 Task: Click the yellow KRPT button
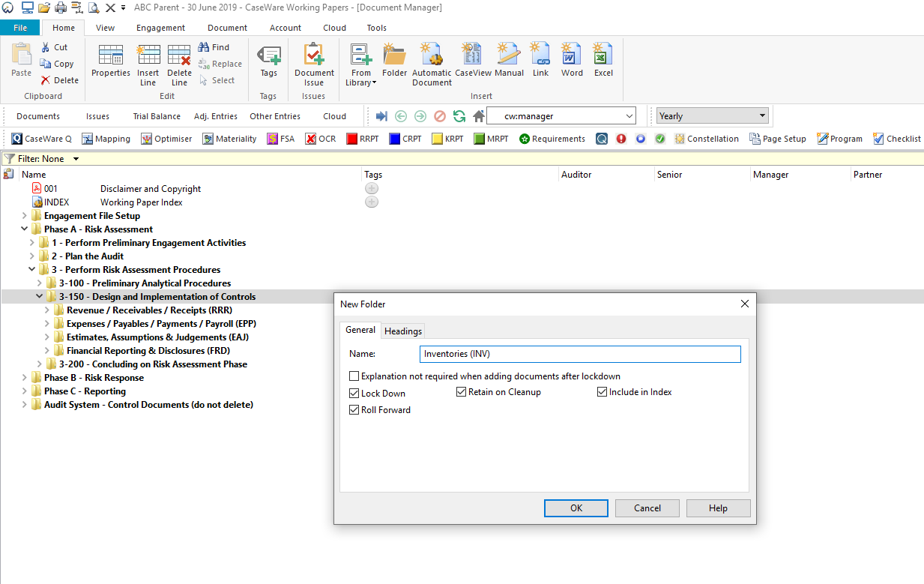click(x=448, y=139)
